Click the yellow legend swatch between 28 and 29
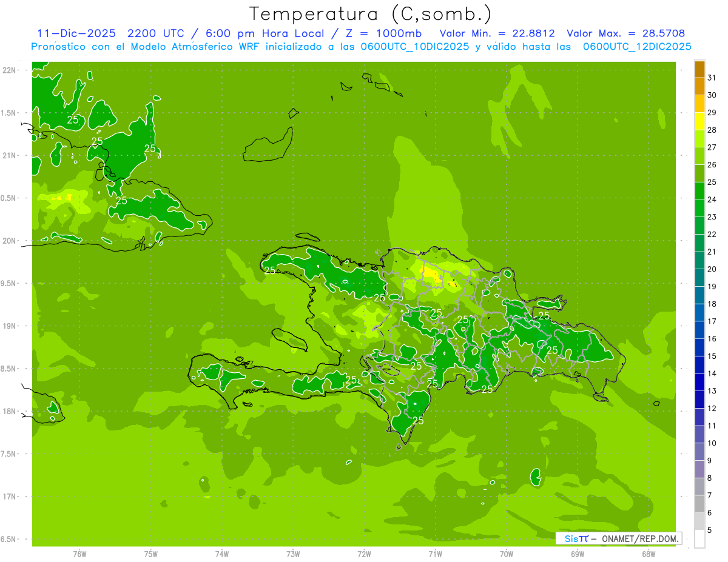 pos(699,121)
